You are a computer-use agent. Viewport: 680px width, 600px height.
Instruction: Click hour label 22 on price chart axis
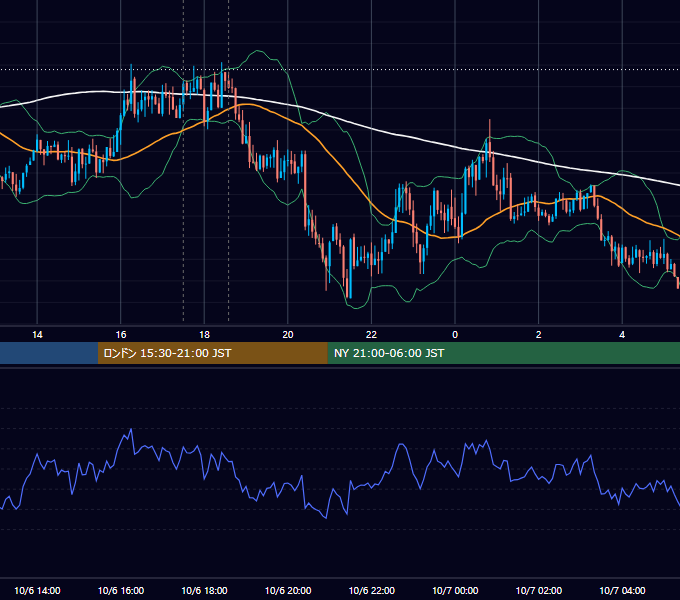[371, 335]
